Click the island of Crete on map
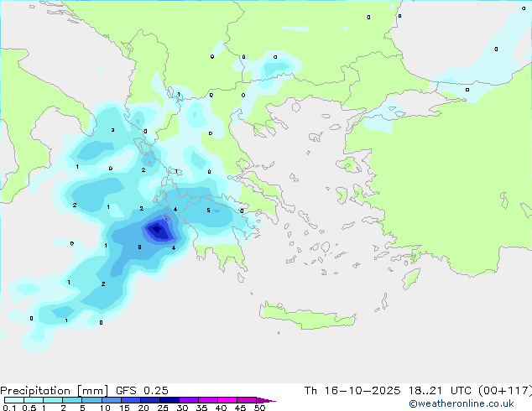532x411 pixels. tap(307, 316)
